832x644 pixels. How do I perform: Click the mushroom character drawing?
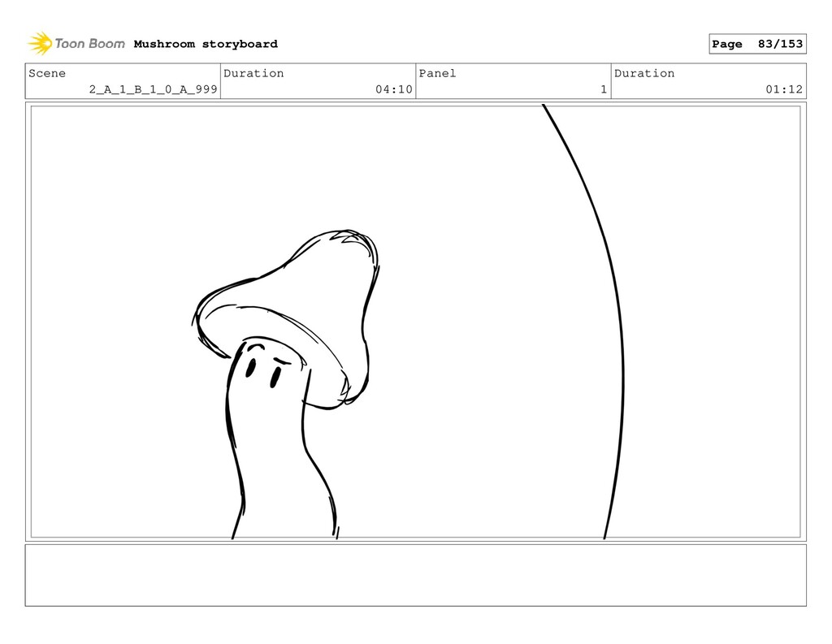285,384
